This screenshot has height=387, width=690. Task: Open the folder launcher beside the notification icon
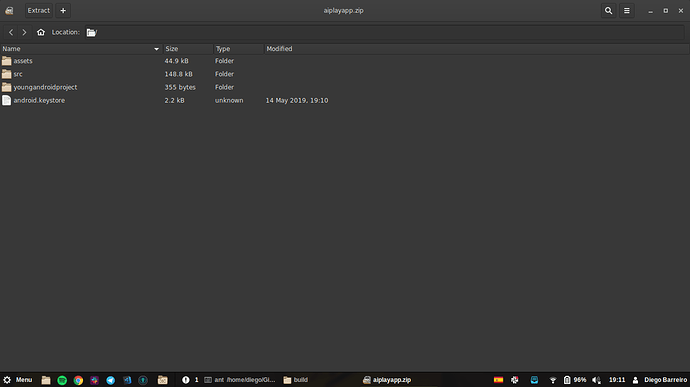(163, 380)
